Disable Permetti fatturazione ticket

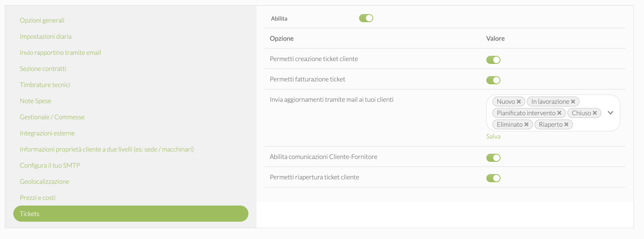[x=493, y=80]
